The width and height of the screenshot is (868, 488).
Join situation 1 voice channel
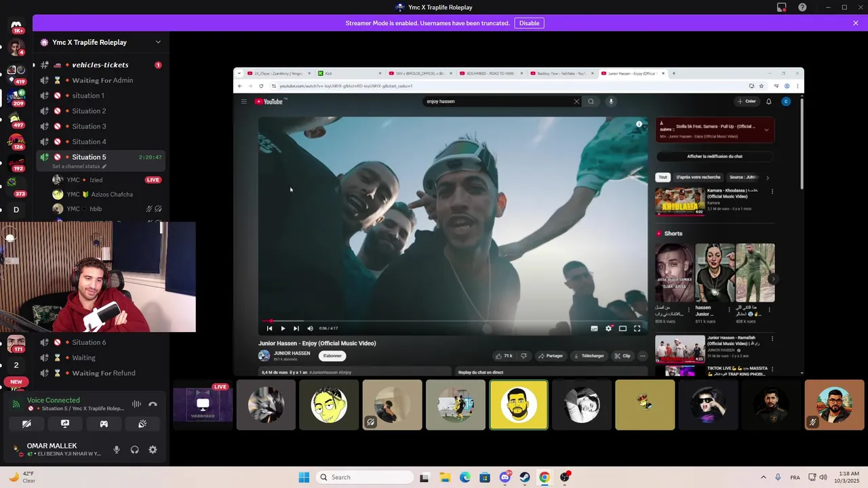coord(100,96)
